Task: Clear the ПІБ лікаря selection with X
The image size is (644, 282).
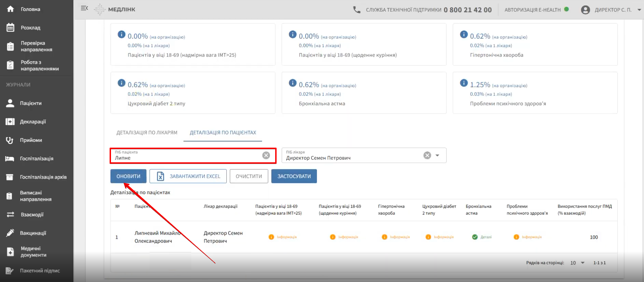Action: pos(427,155)
